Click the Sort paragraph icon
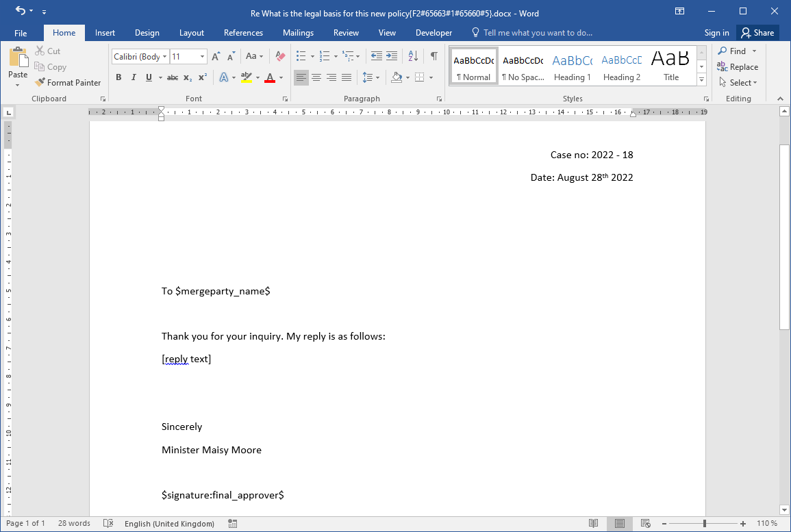 (413, 56)
